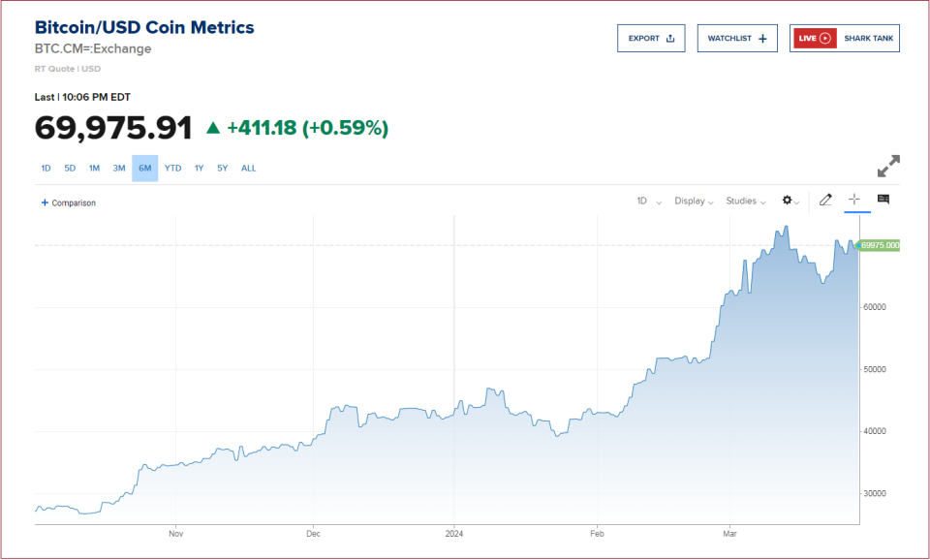Select the ALL time range
Screen dimensions: 930x560
[x=249, y=169]
